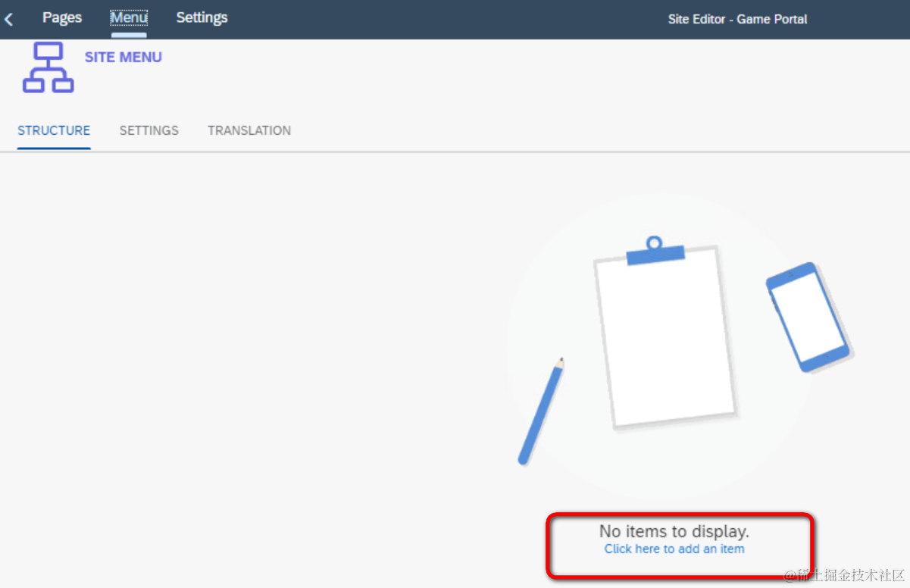Switch to the SETTINGS tab under Site Menu

tap(149, 130)
